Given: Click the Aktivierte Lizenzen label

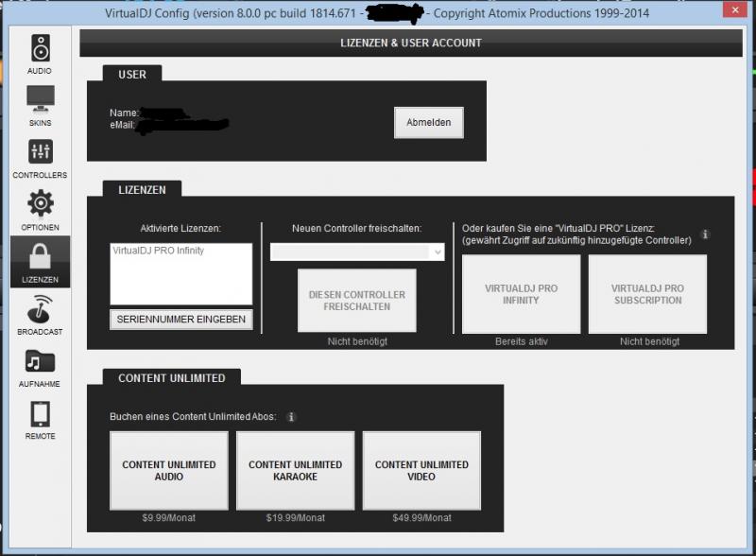Looking at the screenshot, I should click(180, 228).
